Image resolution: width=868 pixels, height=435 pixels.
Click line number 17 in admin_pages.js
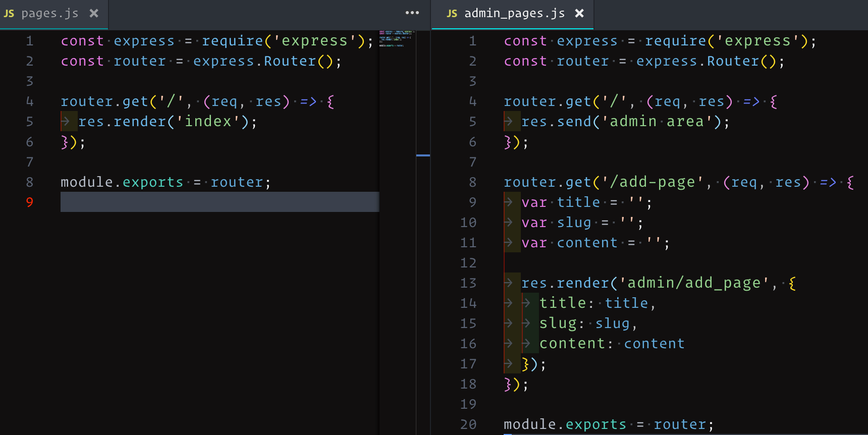468,364
